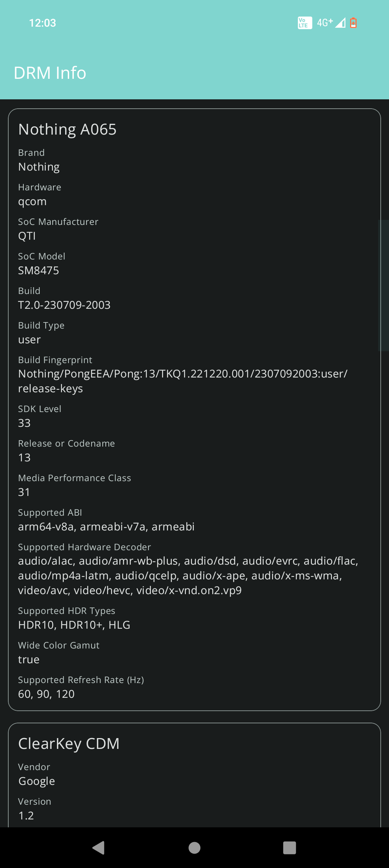This screenshot has height=868, width=389.
Task: Tap the battery status icon
Action: [354, 23]
